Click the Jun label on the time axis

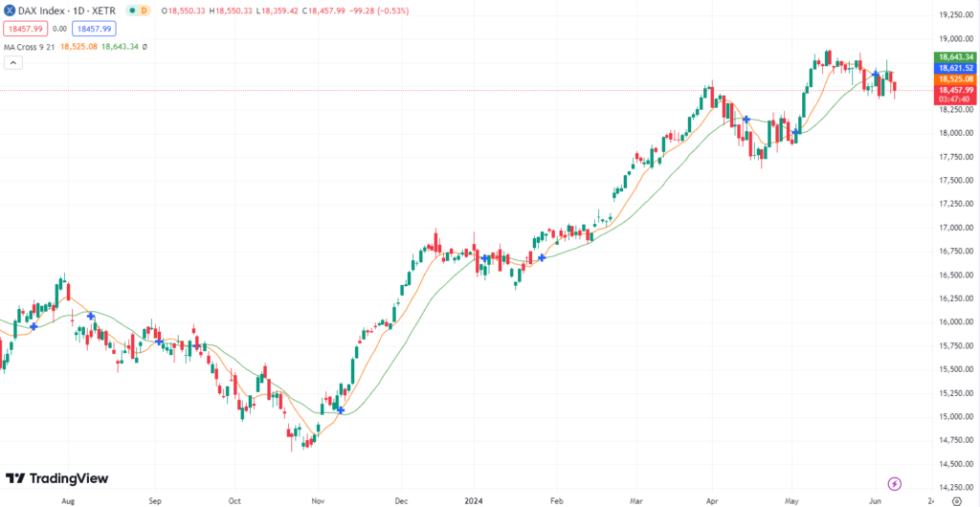tap(875, 500)
